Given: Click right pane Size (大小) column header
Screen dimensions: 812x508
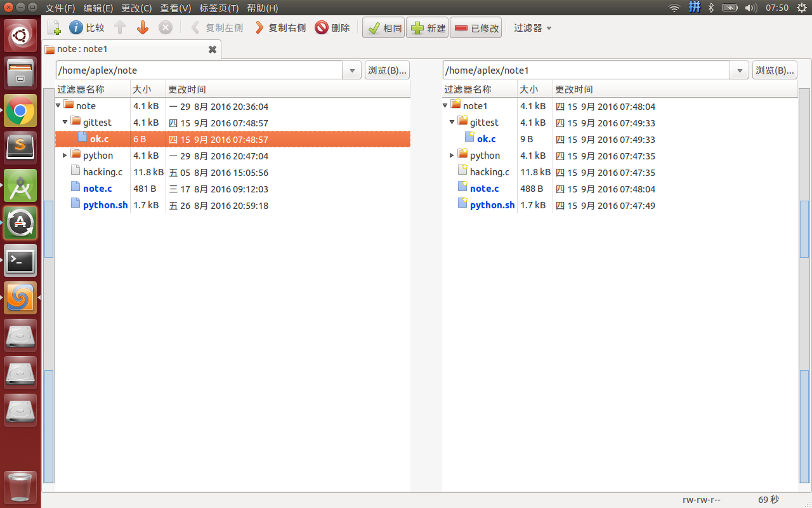Looking at the screenshot, I should click(535, 90).
